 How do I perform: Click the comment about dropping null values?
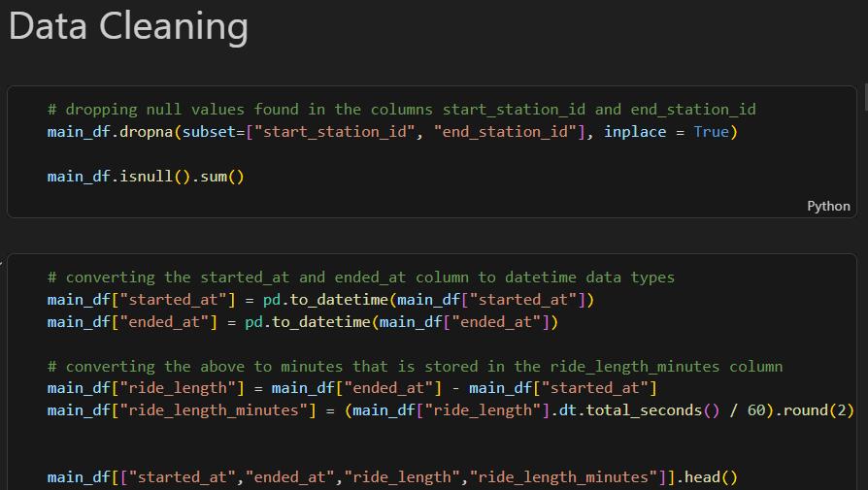(401, 110)
